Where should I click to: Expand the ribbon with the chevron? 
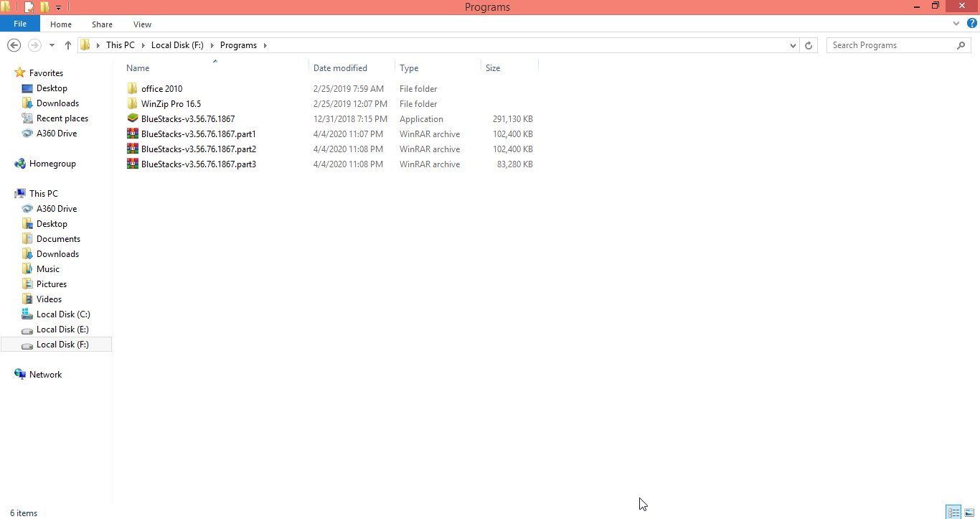(x=956, y=24)
